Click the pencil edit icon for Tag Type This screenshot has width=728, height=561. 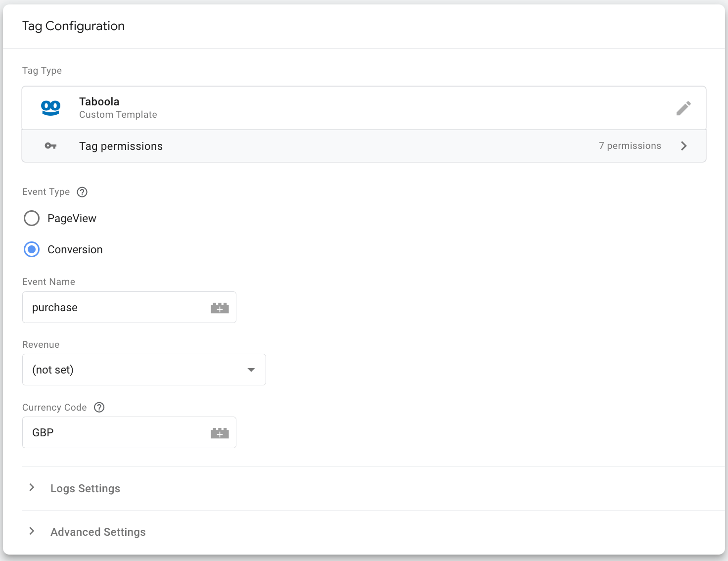point(683,108)
